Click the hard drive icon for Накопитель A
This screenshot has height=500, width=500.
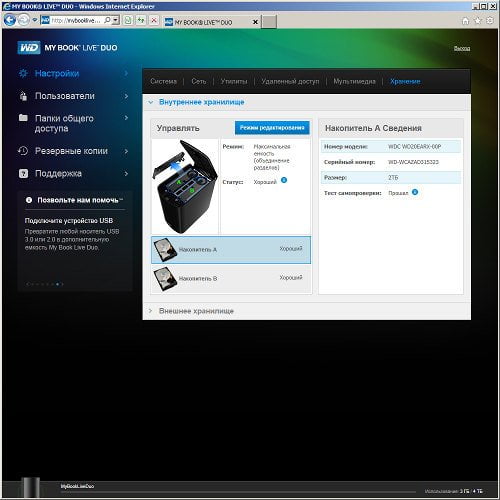pyautogui.click(x=165, y=249)
